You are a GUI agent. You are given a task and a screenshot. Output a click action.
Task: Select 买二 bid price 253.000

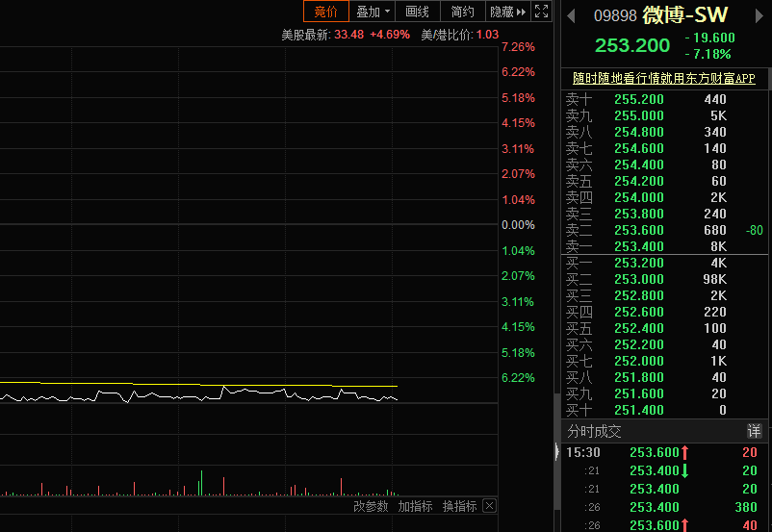[x=639, y=279]
